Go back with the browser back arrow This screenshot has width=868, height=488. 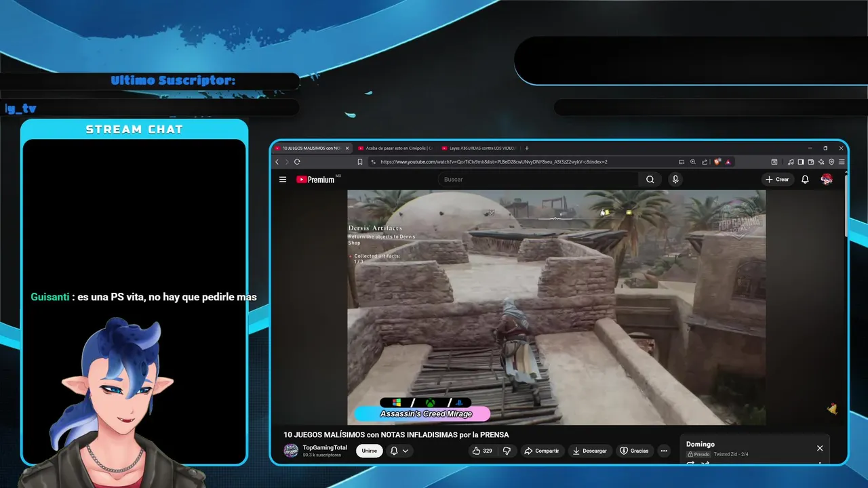277,162
